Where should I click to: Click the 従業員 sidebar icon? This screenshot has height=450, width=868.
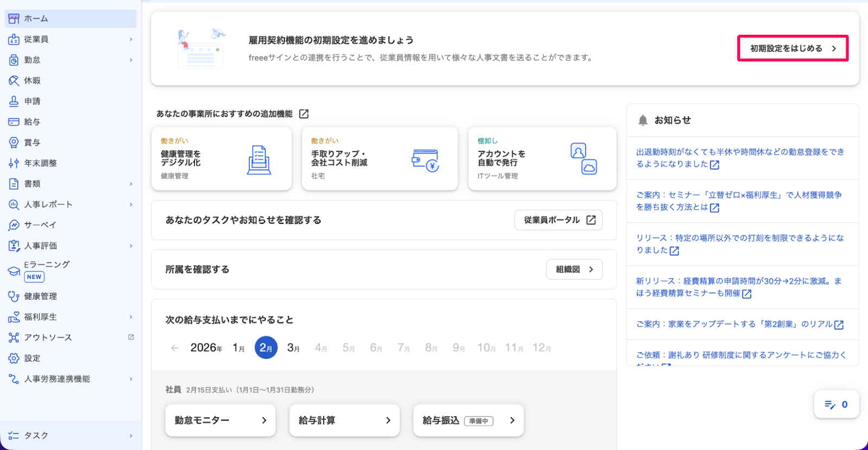(14, 39)
